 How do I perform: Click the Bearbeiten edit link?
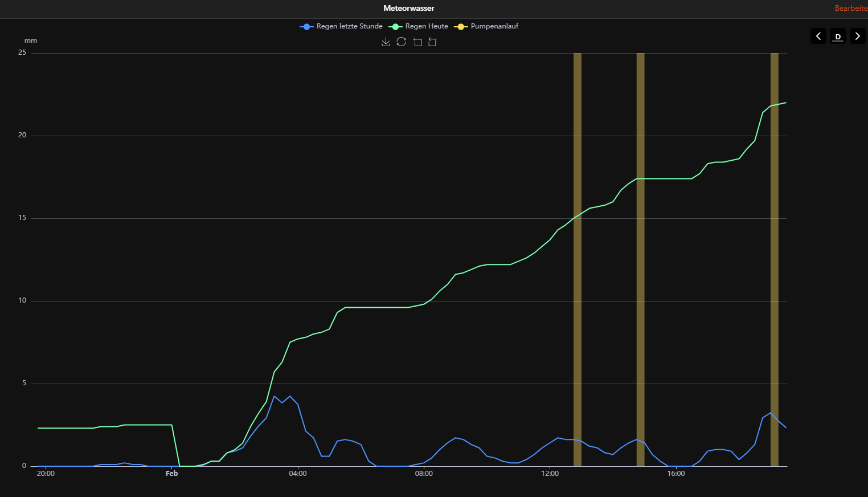coord(851,8)
